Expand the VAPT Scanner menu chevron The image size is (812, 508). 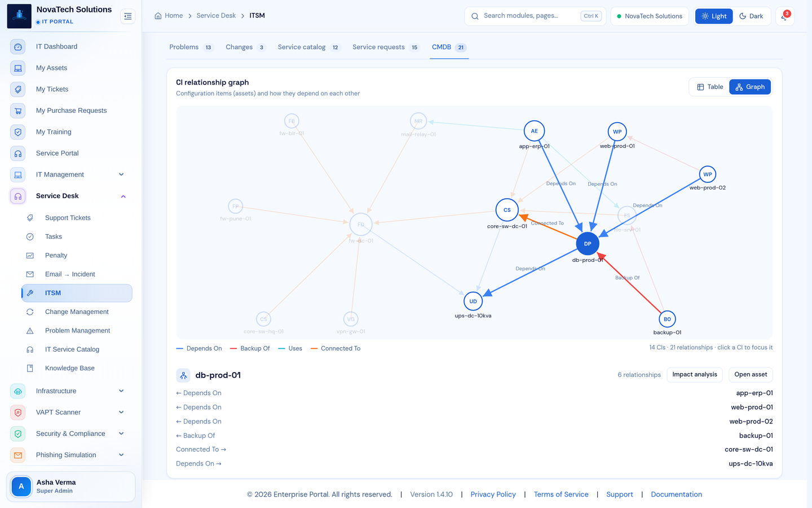tap(121, 413)
